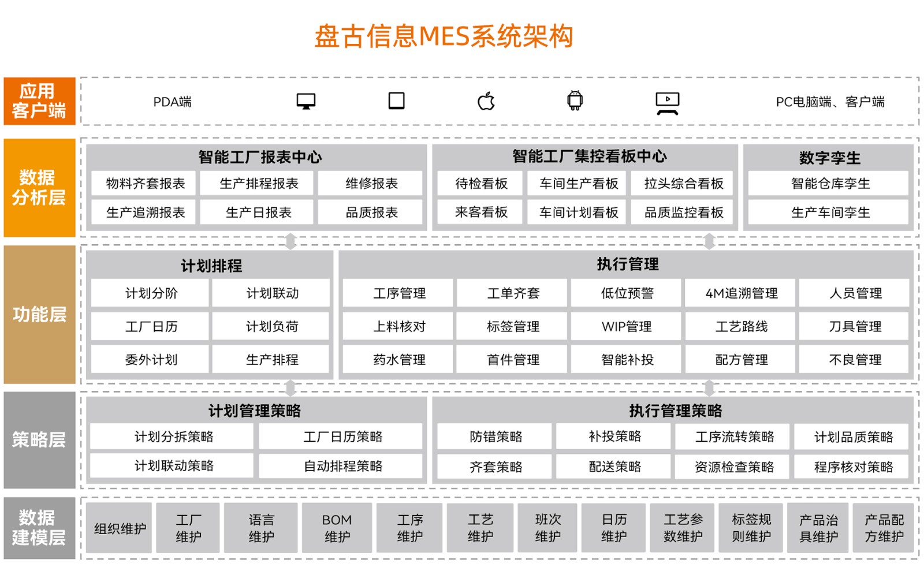Click the 标签规则维护 box
This screenshot has width=924, height=578.
(751, 528)
